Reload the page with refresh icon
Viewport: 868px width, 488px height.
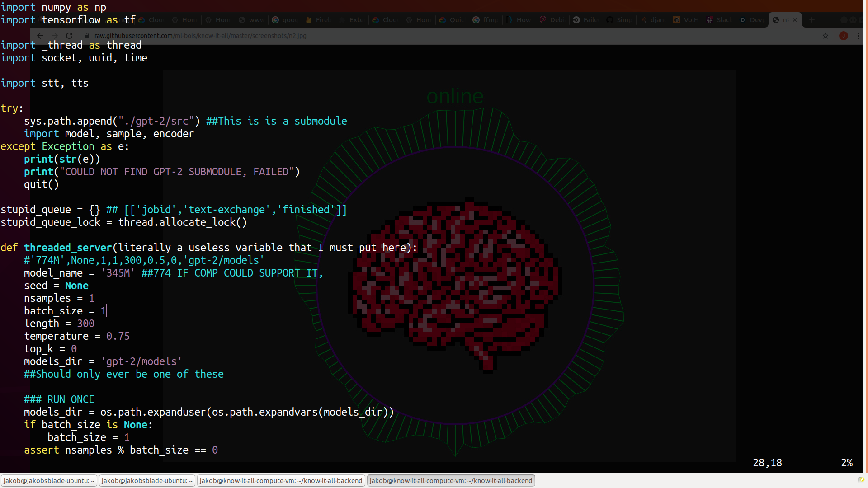coord(69,36)
